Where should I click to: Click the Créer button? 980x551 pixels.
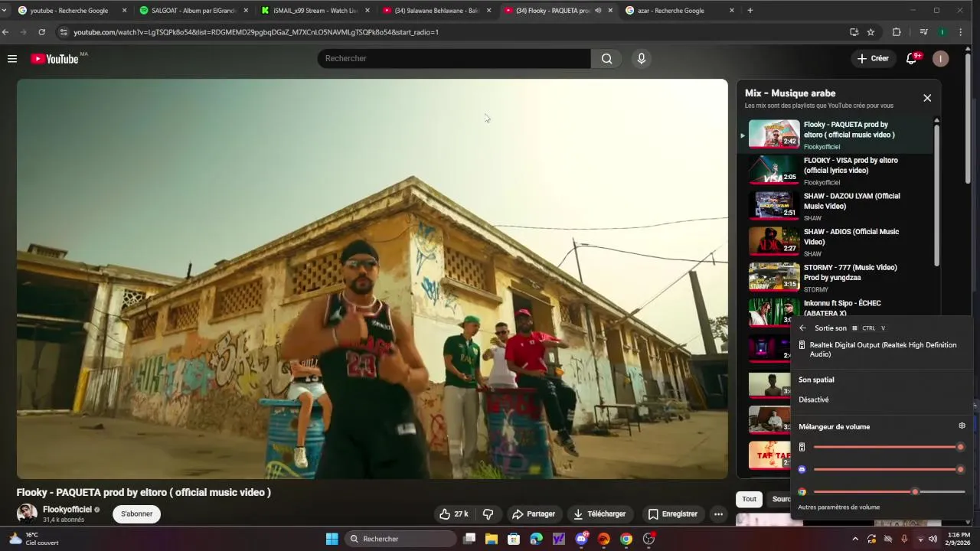[873, 59]
